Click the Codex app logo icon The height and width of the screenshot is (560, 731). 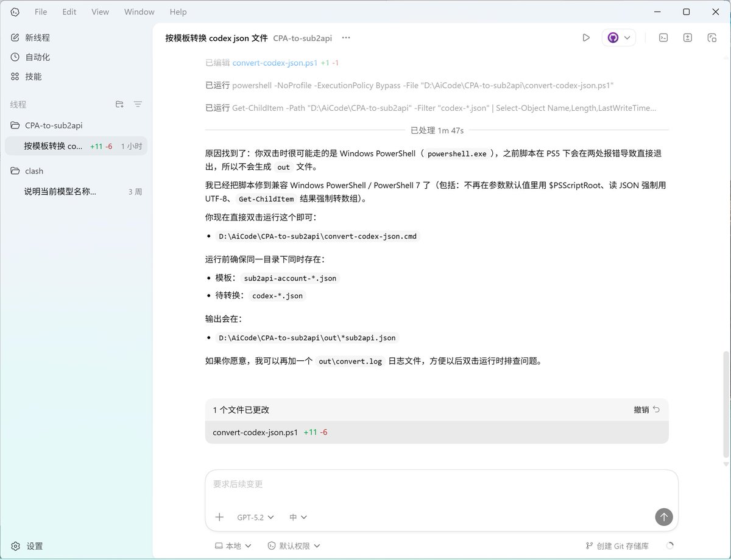click(x=15, y=12)
